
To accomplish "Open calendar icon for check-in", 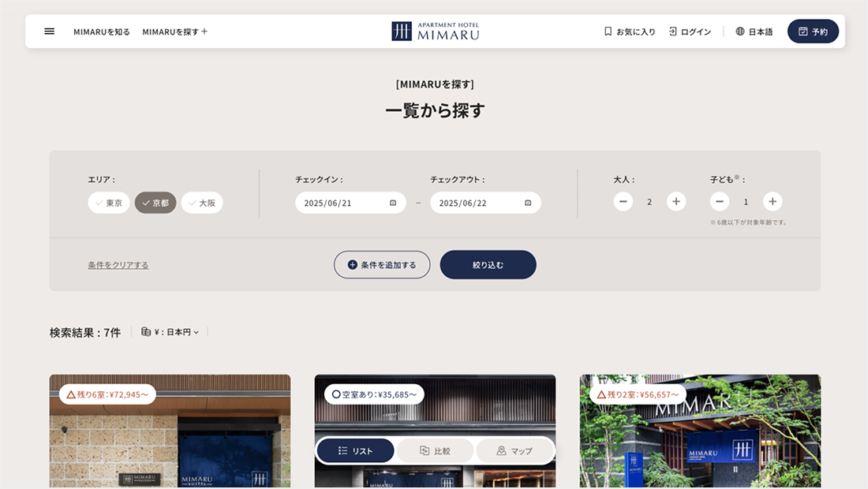I will (x=393, y=203).
